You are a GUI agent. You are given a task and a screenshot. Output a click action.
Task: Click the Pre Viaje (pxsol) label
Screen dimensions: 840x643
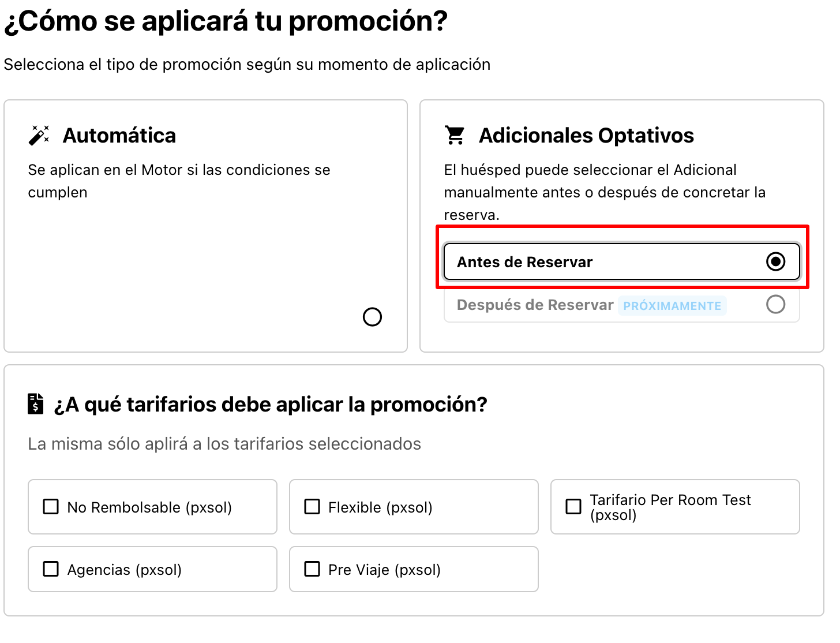point(384,570)
